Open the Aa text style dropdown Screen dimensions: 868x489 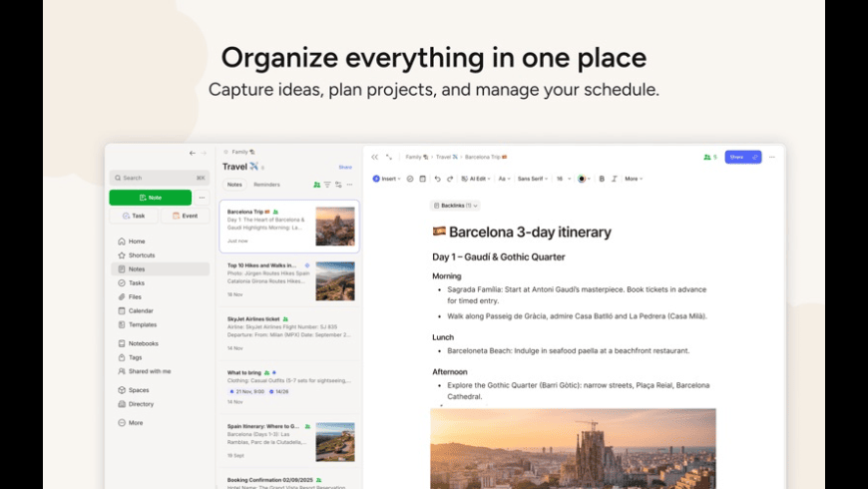click(x=504, y=179)
